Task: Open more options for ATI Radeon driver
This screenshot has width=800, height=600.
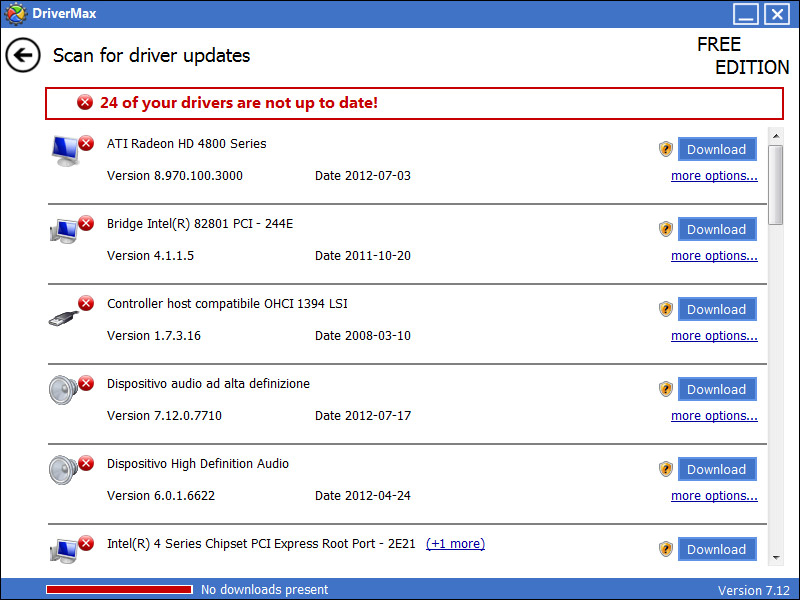Action: pos(714,176)
